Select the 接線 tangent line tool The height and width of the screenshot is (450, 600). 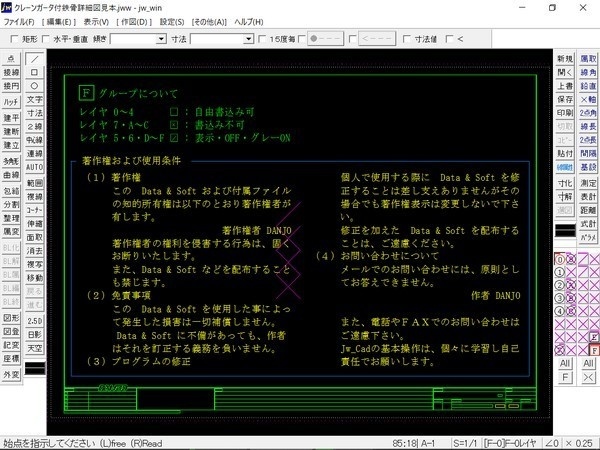11,72
